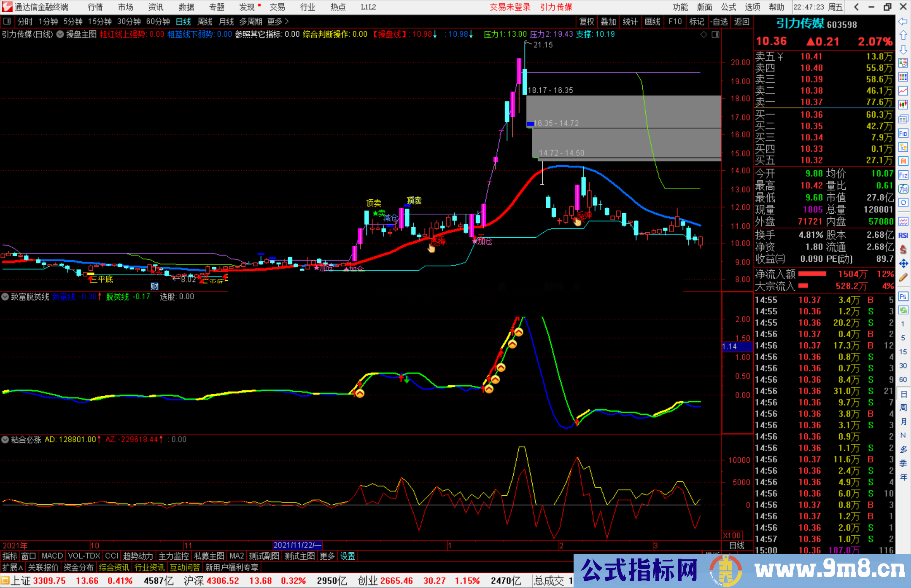Viewport: 911px width, 588px height.
Task: Expand the 更多 period options chevron
Action: coord(287,21)
